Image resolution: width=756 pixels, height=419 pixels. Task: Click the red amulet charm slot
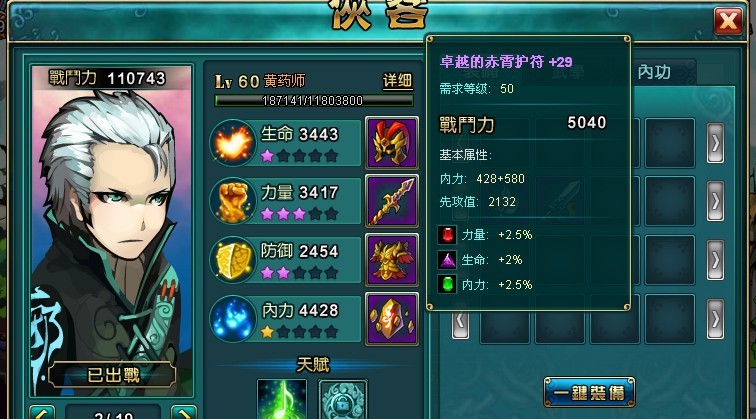tap(392, 319)
